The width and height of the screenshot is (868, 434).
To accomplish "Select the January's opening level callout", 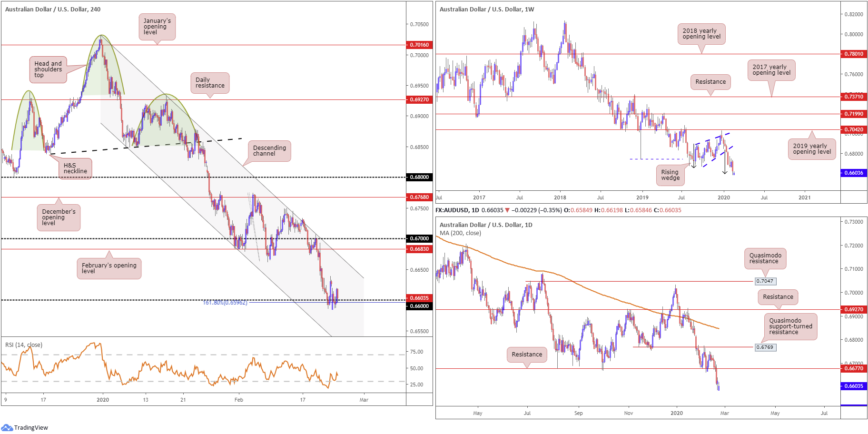I will point(157,27).
